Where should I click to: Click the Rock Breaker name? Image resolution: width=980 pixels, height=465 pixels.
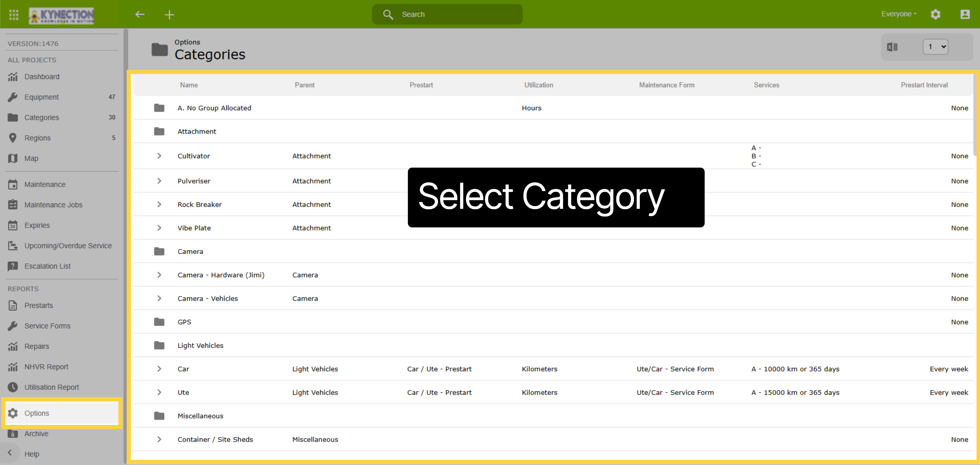click(200, 205)
